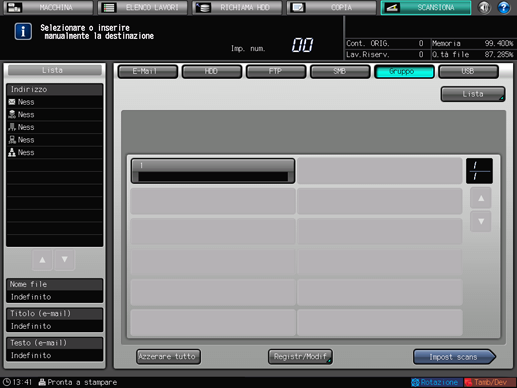Open Registr/Modif menu
The height and width of the screenshot is (388, 517).
(300, 357)
